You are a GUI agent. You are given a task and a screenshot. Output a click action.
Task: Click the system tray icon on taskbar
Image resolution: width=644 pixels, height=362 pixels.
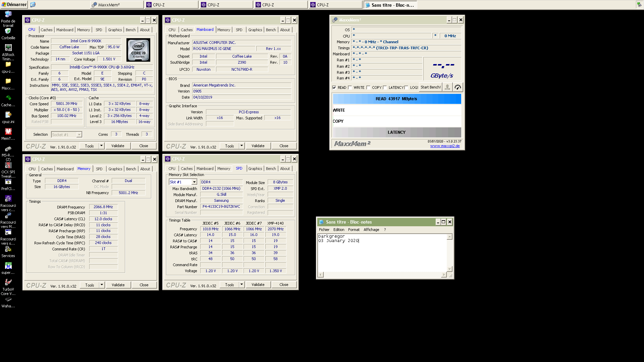[x=639, y=5]
